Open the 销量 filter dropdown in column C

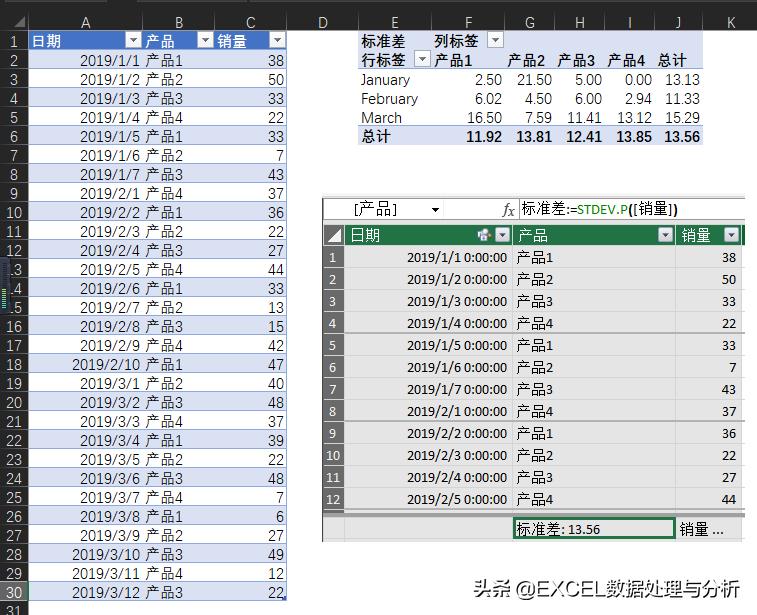(277, 40)
